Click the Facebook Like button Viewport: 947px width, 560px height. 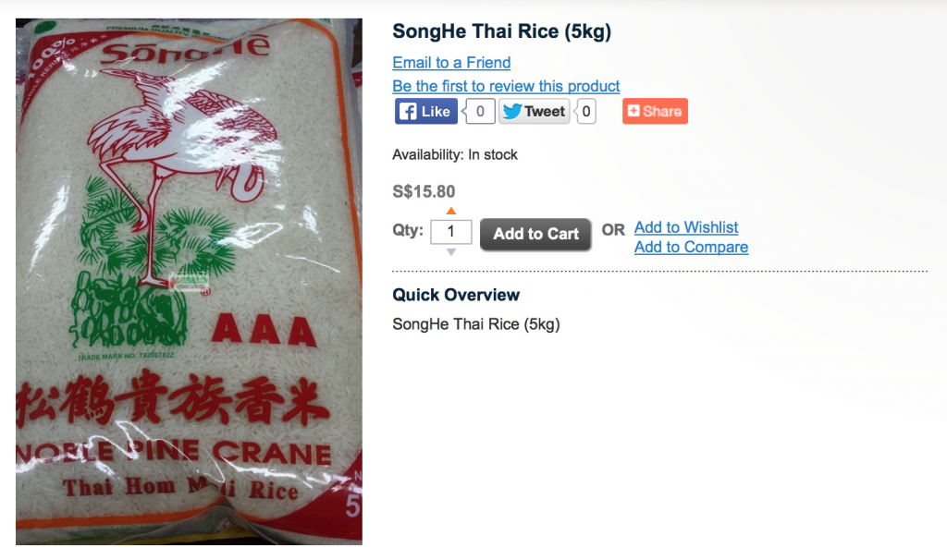click(425, 112)
